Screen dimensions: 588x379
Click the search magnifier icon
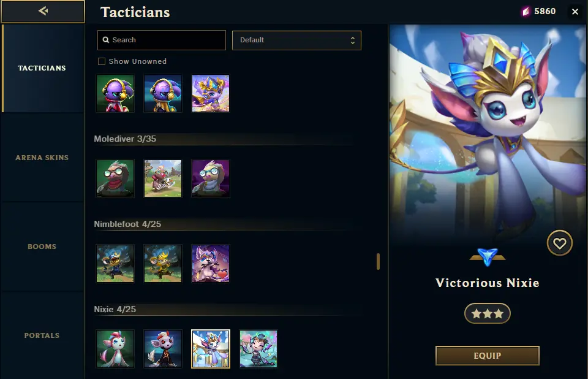tap(106, 40)
